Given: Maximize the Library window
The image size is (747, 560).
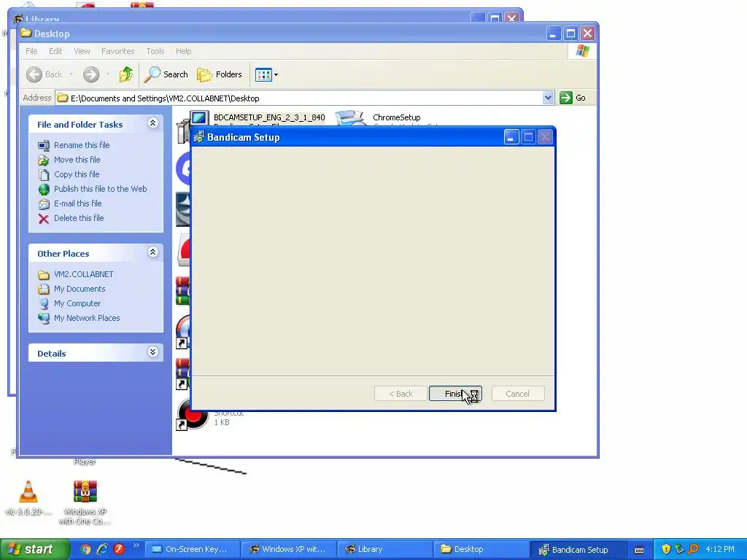Looking at the screenshot, I should pos(495,18).
